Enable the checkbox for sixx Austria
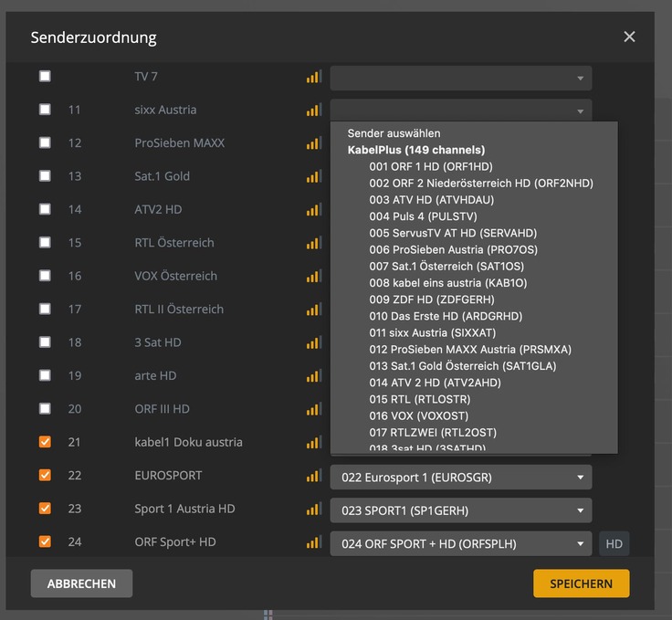Viewport: 672px width, 620px height. tap(45, 110)
